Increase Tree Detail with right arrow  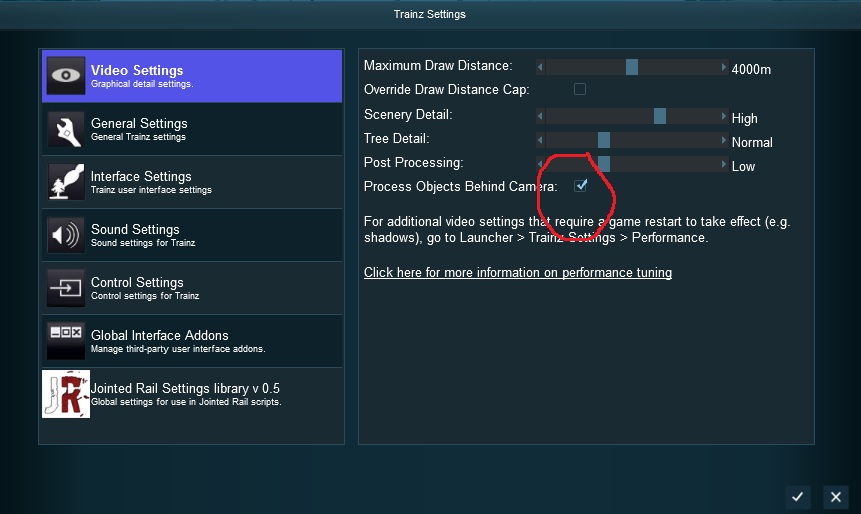click(724, 141)
